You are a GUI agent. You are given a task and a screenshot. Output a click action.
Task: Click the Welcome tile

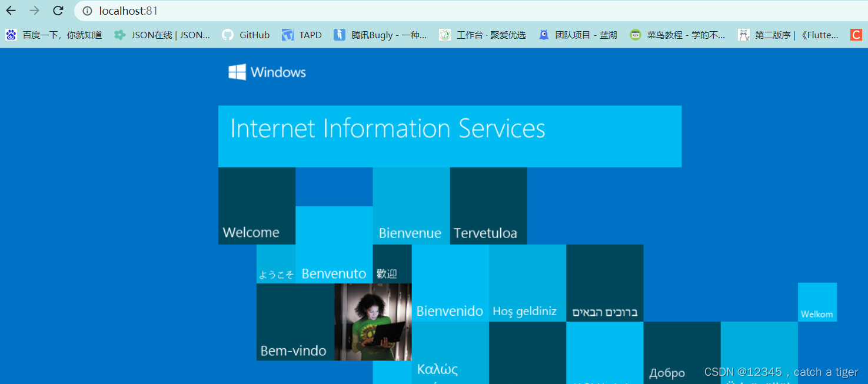point(257,206)
